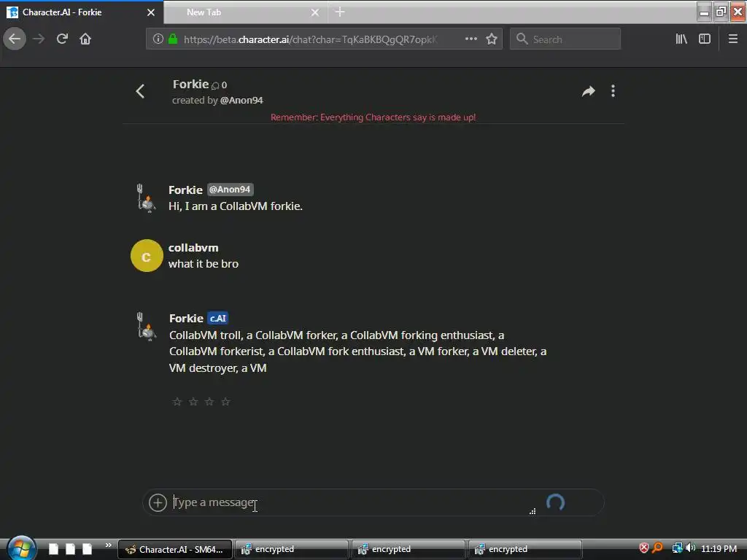Click the green secure padlock icon
This screenshot has width=747, height=560.
click(173, 39)
